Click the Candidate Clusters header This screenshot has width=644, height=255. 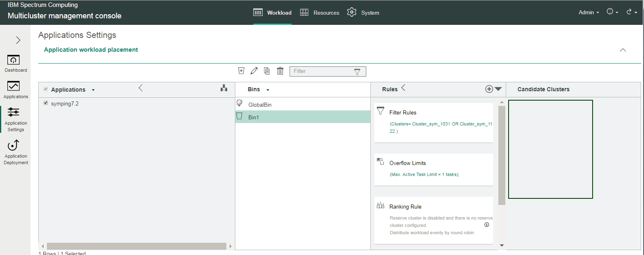coord(543,89)
